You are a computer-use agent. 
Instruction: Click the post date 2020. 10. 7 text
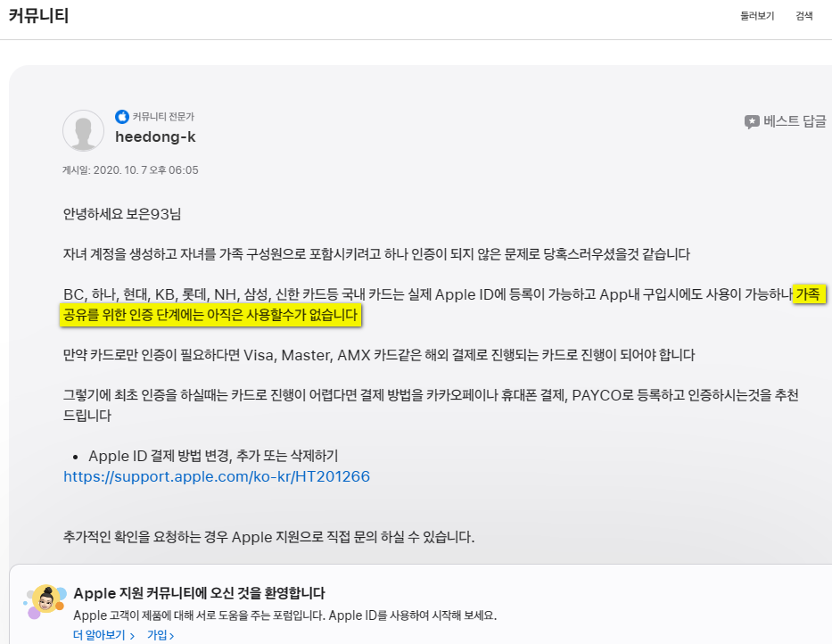pyautogui.click(x=130, y=170)
